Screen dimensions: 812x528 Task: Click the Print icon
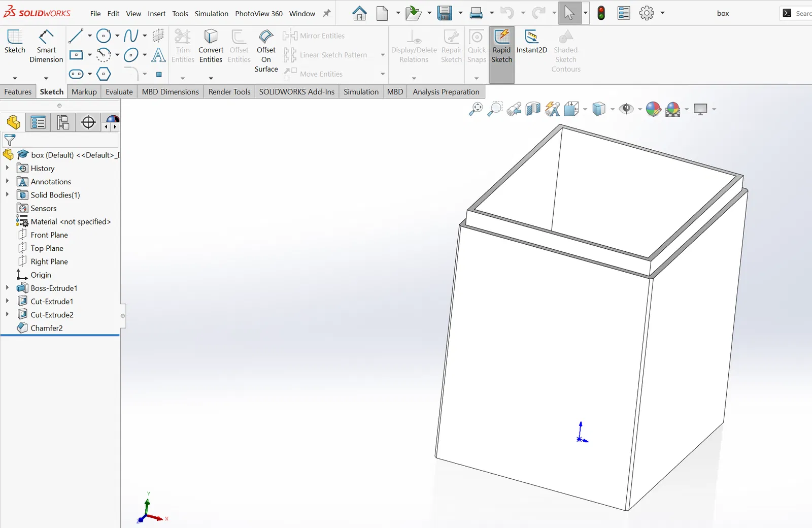[x=476, y=13]
